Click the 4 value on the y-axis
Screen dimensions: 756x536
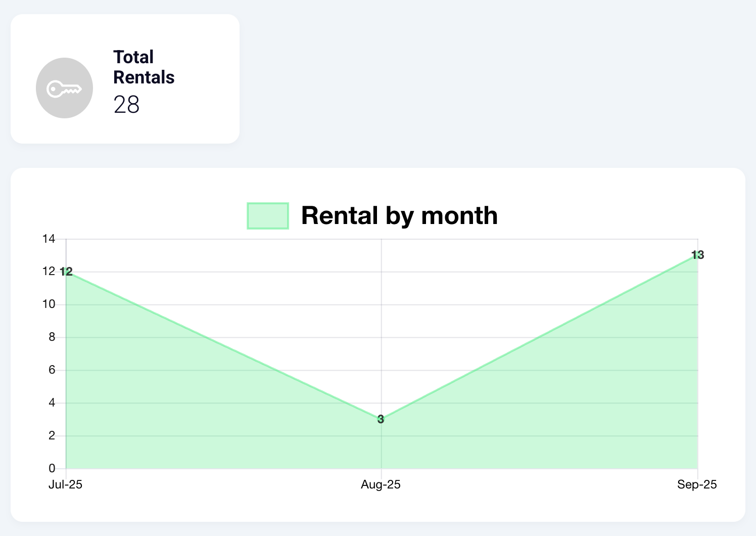coord(52,403)
